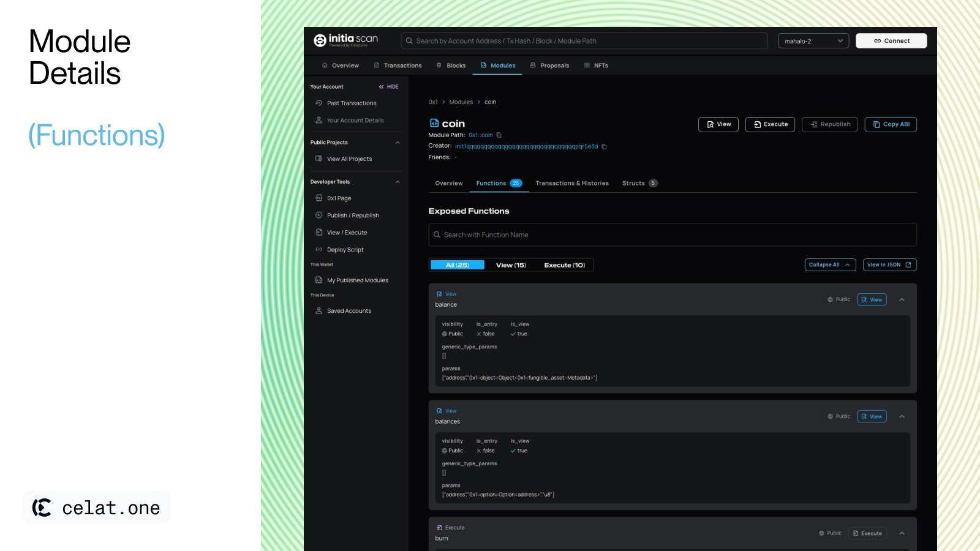Focus the top account/tx search field

click(x=584, y=41)
